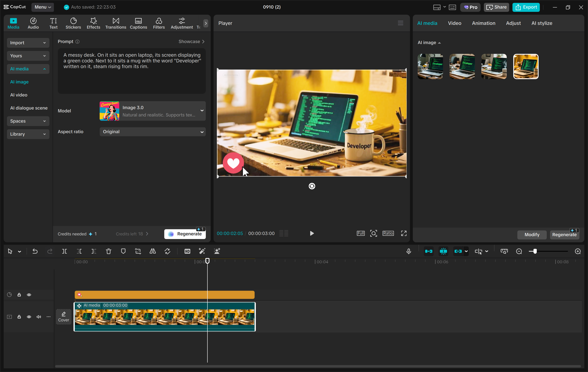Switch to the AI stylize tab
588x372 pixels.
pyautogui.click(x=542, y=23)
